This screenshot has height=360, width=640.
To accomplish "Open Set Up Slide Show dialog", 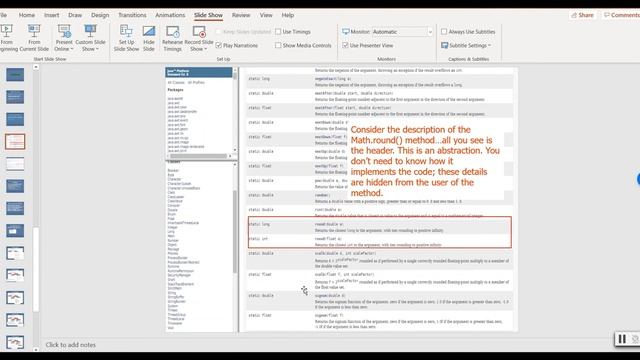I will point(126,38).
